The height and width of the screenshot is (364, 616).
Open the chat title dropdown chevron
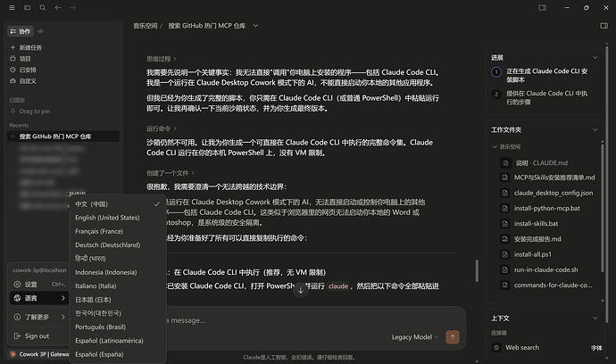tap(255, 26)
